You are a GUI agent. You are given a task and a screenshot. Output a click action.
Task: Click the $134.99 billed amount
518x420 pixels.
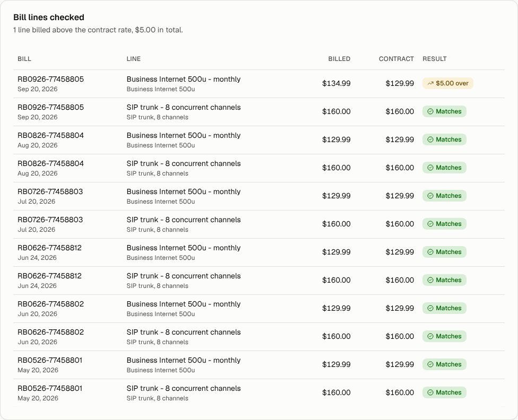[336, 84]
